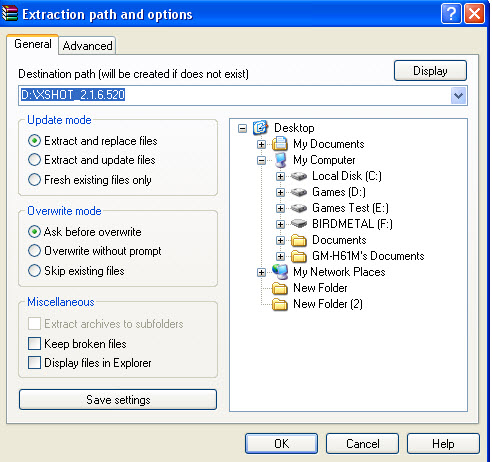Click the My Computer icon
The width and height of the screenshot is (492, 462).
click(280, 160)
